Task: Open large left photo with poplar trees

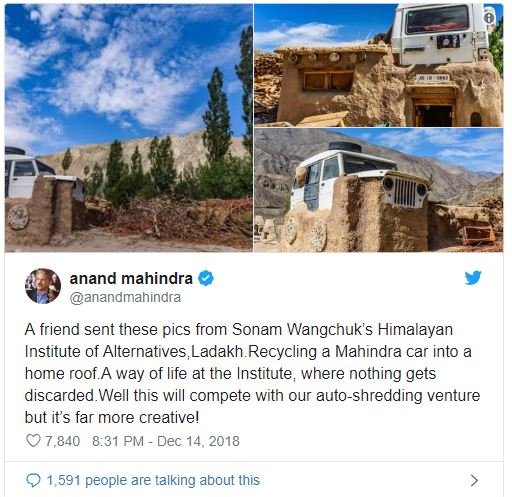Action: click(x=129, y=128)
